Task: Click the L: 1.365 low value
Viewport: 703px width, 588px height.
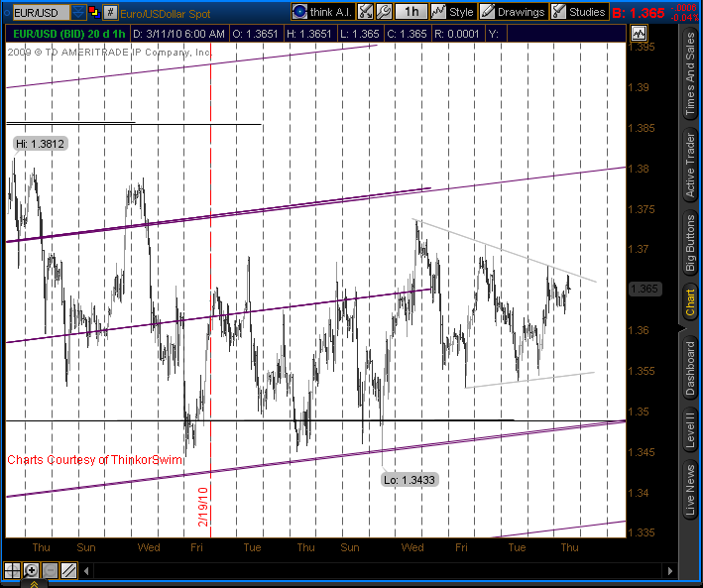Action: coord(360,34)
